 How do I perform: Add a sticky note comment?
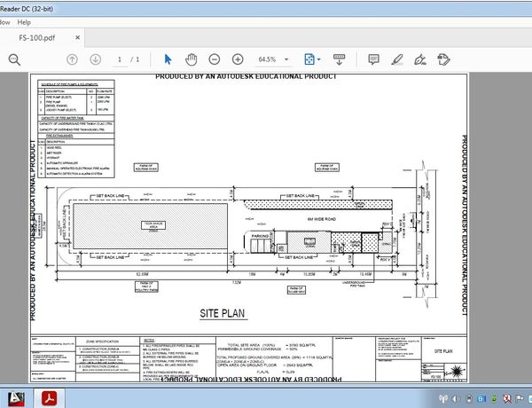373,59
